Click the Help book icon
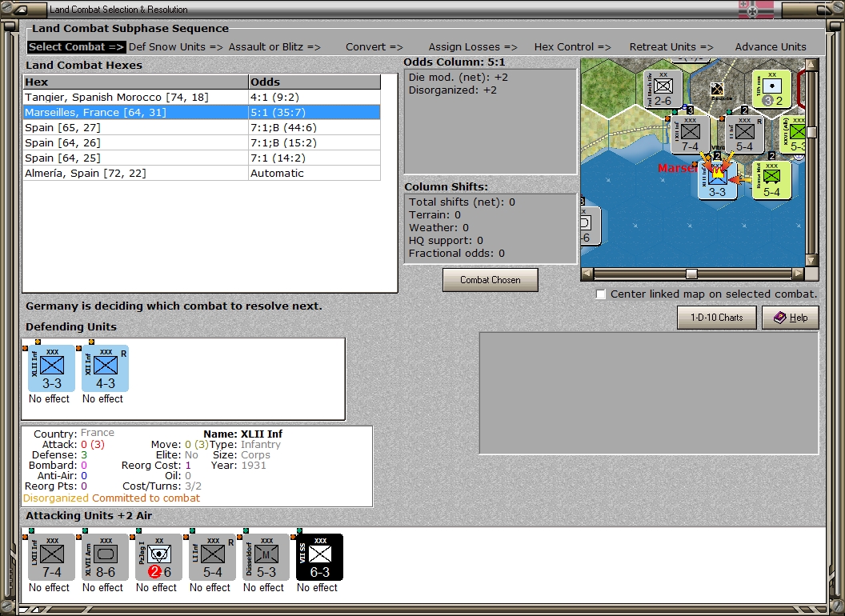The height and width of the screenshot is (616, 845). click(780, 318)
